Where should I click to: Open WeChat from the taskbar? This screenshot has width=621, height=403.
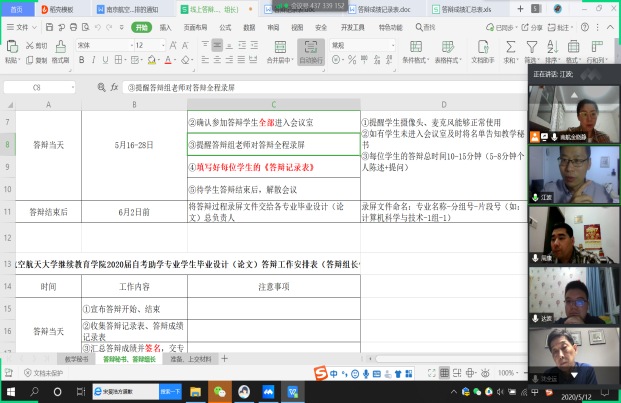220,390
